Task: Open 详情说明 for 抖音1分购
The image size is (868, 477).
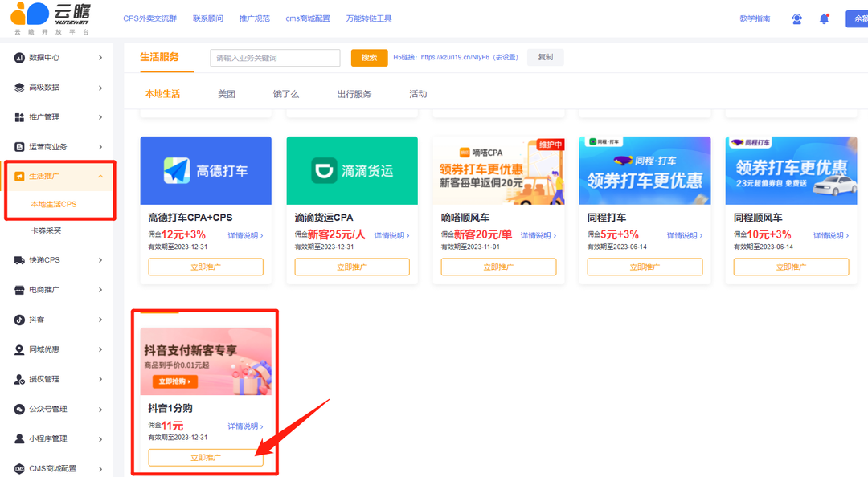Action: pyautogui.click(x=245, y=426)
